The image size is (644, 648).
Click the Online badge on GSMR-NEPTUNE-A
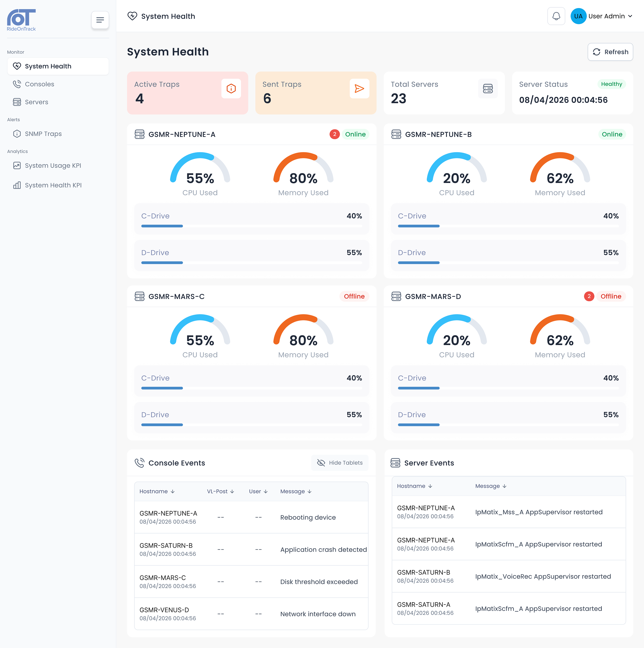click(x=355, y=134)
